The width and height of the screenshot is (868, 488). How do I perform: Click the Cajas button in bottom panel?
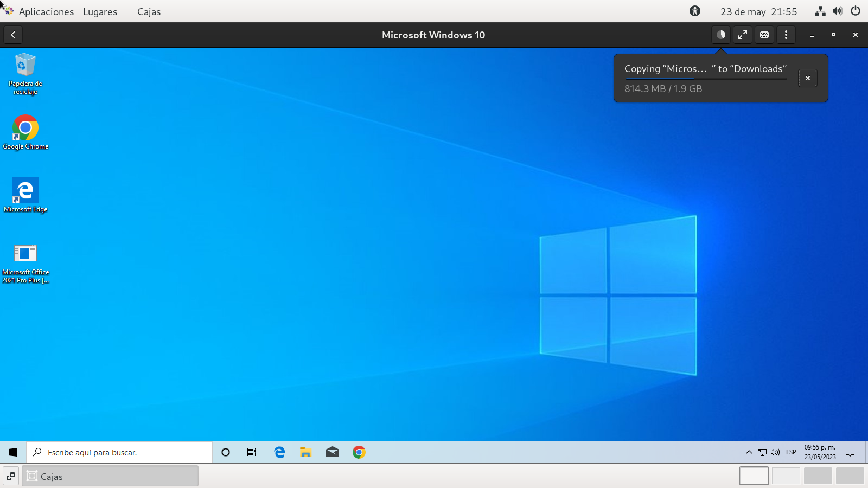[x=110, y=476]
